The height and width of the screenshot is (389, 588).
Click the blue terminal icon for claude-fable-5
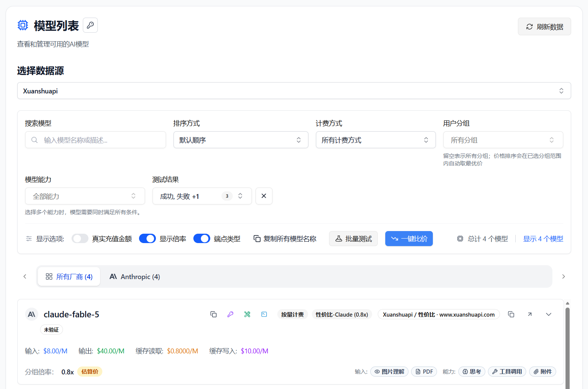264,314
